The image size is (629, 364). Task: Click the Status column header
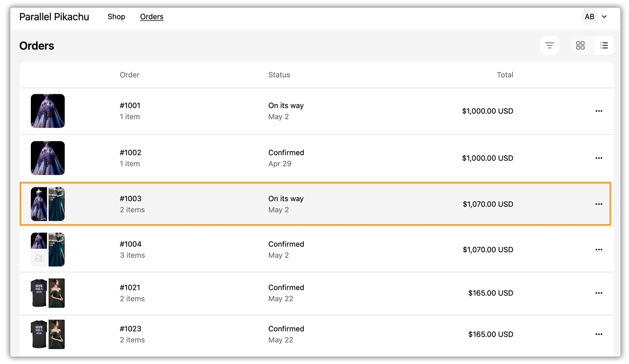(279, 74)
